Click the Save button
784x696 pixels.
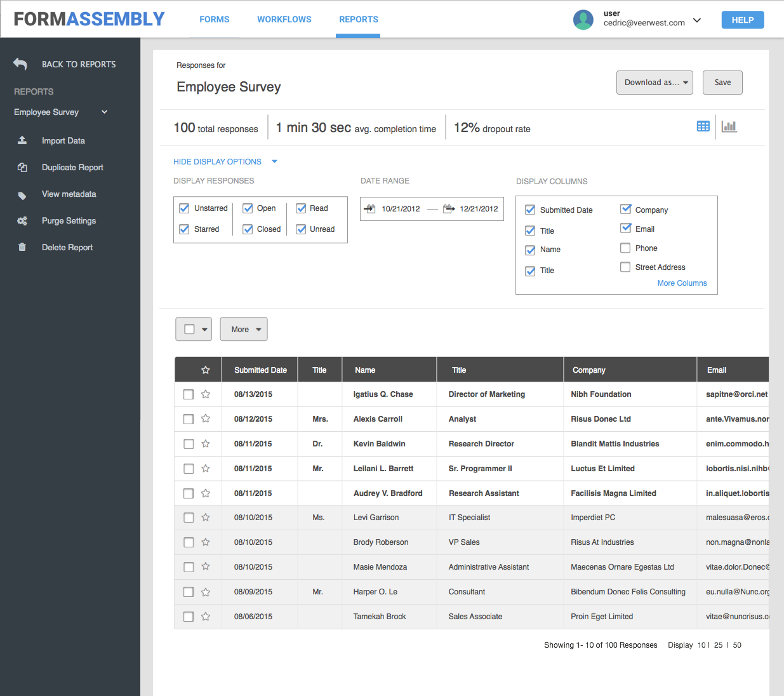pos(722,83)
